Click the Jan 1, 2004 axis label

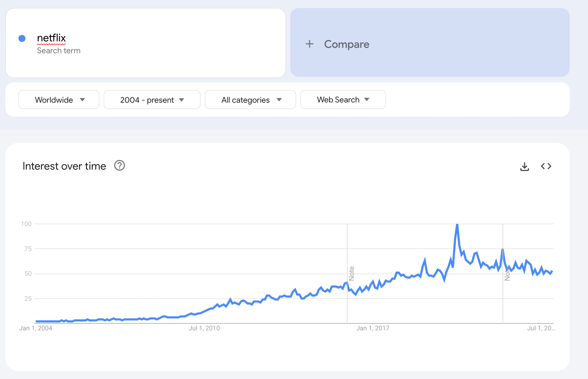point(36,328)
